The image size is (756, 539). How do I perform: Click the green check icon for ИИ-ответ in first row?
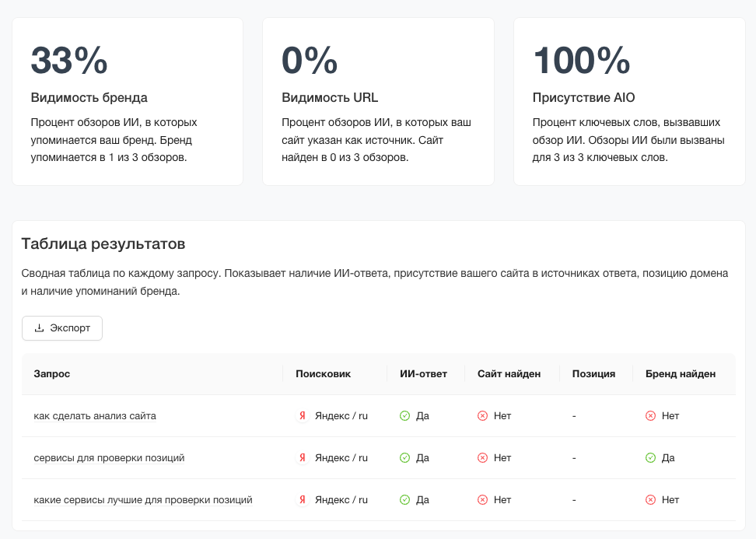[x=405, y=415]
